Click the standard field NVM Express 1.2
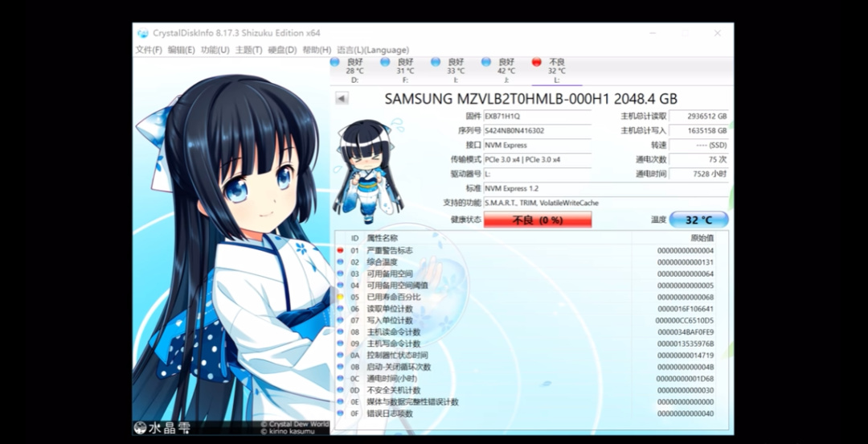The image size is (868, 444). pyautogui.click(x=606, y=188)
